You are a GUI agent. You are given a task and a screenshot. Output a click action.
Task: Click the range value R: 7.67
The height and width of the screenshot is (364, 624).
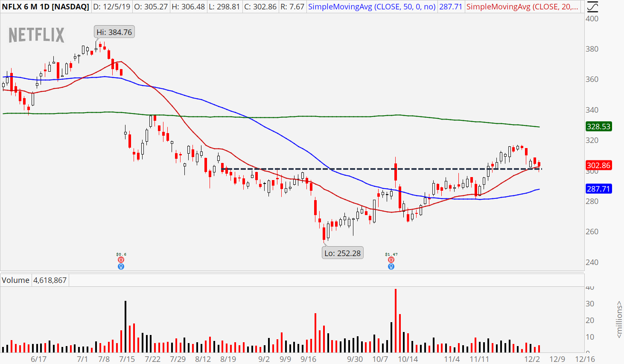[x=292, y=7]
